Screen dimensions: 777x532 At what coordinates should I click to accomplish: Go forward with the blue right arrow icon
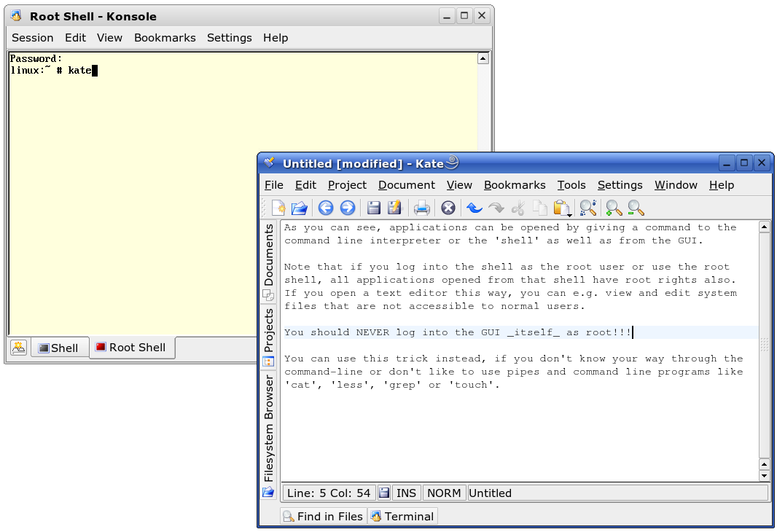tap(348, 208)
